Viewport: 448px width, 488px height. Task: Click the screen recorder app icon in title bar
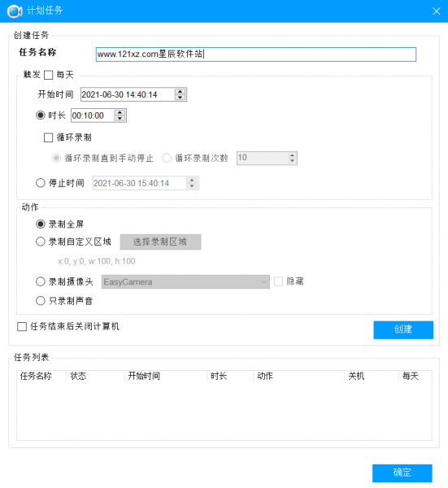point(15,11)
